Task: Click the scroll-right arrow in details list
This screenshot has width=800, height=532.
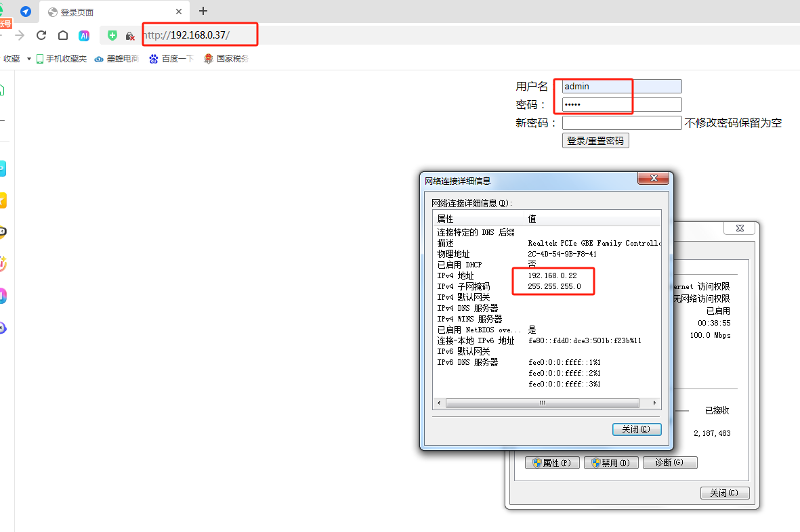Action: tap(654, 403)
